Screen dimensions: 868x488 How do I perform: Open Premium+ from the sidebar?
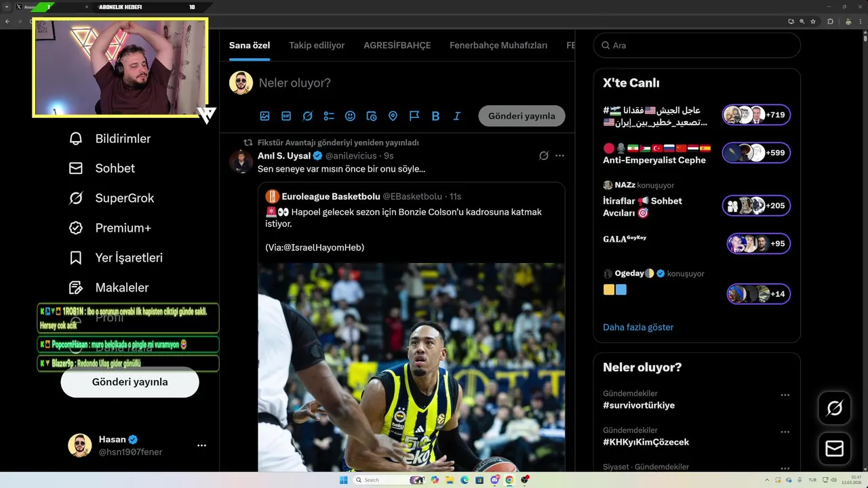coord(109,228)
